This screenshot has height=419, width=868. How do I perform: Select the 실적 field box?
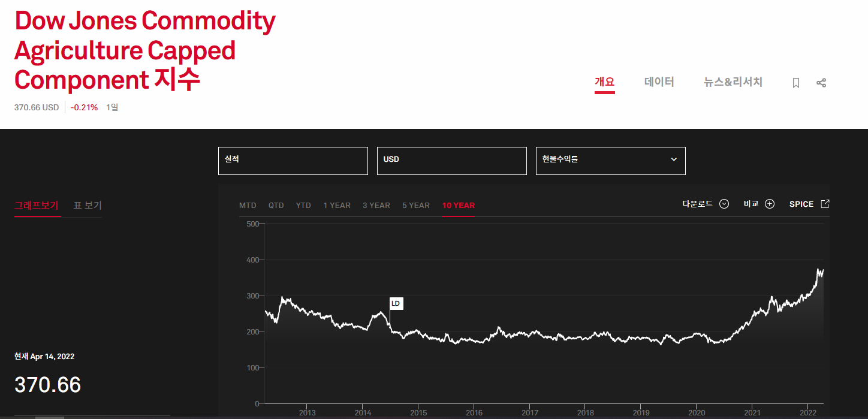293,161
